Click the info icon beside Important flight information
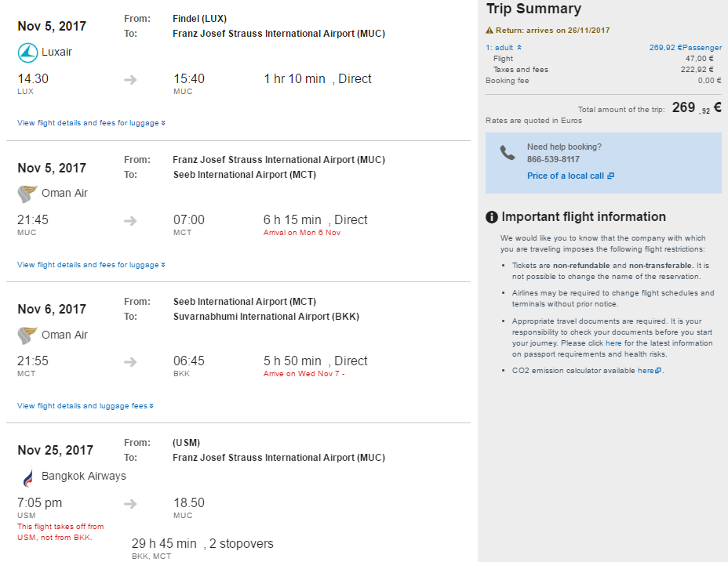Image resolution: width=728 pixels, height=562 pixels. click(492, 216)
